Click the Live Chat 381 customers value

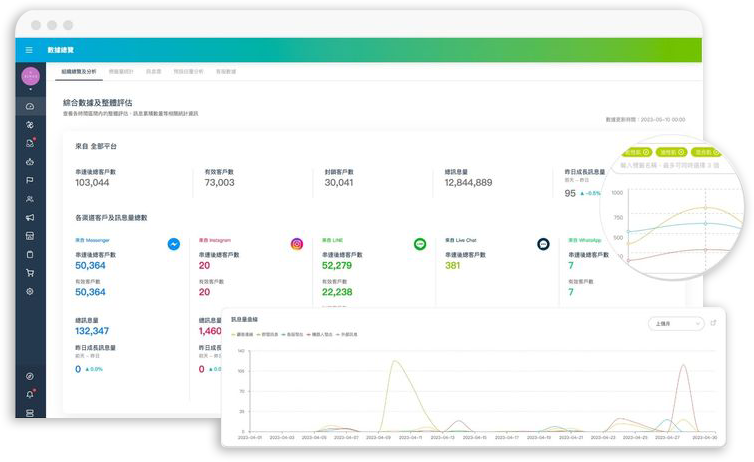[x=452, y=265]
